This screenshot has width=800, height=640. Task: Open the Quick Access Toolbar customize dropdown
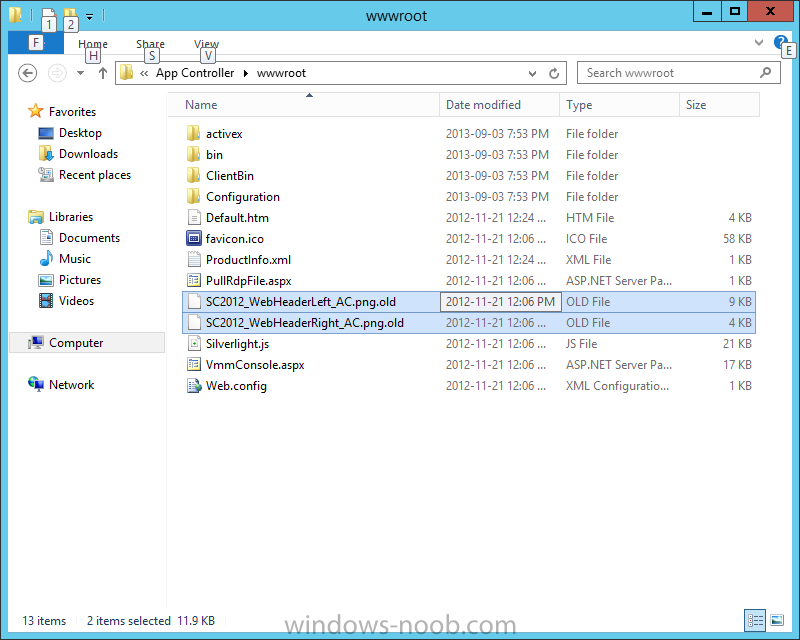tap(90, 16)
